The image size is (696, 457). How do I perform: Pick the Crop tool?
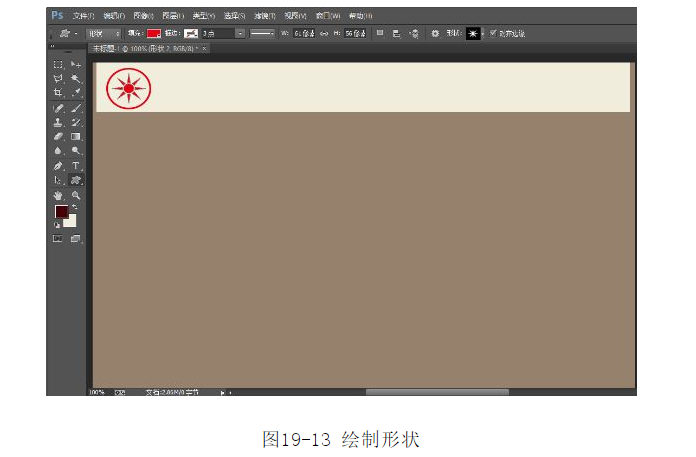coord(58,92)
